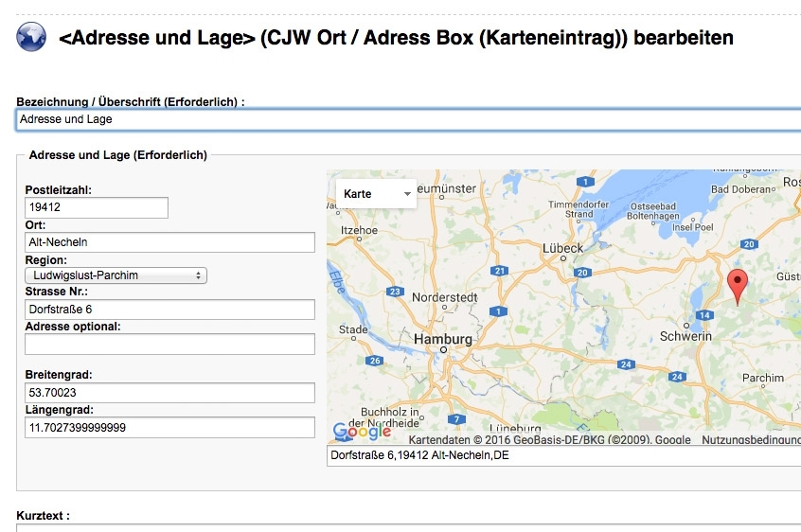
Task: Click the address search field below the map
Action: click(563, 455)
